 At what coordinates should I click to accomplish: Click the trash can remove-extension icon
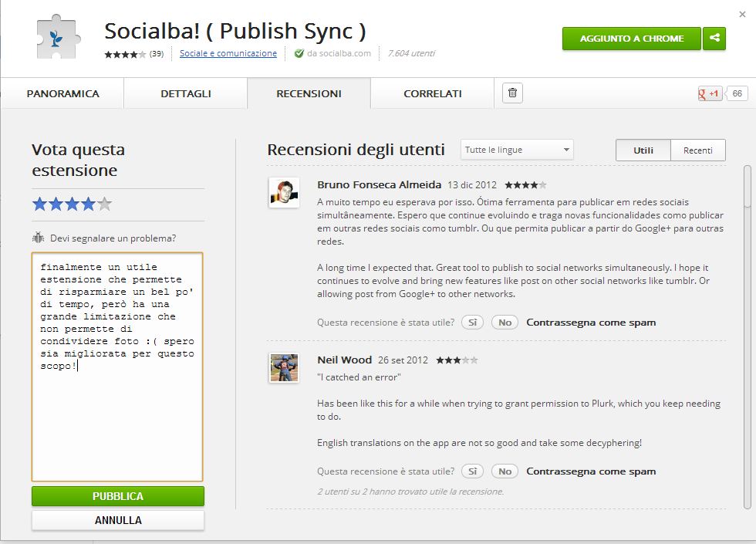click(x=512, y=93)
